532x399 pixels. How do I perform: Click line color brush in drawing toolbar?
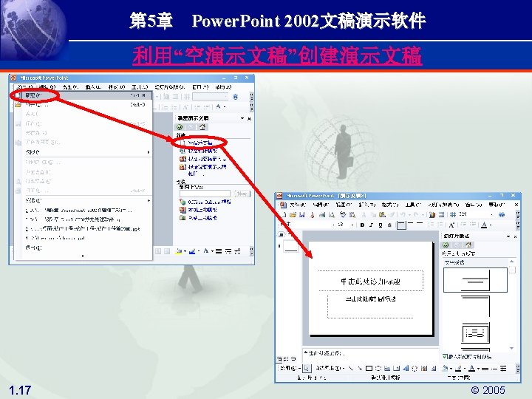(x=458, y=368)
